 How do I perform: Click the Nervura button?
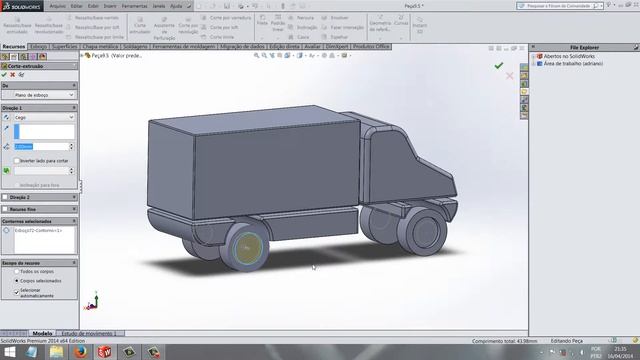click(x=301, y=18)
